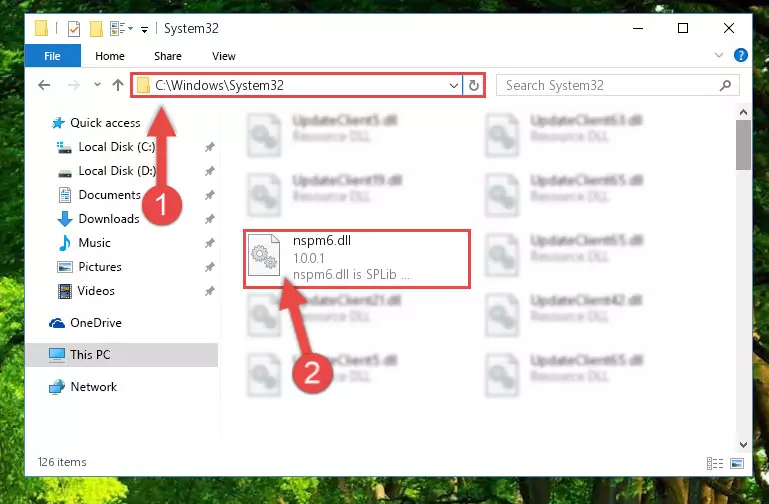
Task: Click the search magnifier icon
Action: (x=725, y=85)
